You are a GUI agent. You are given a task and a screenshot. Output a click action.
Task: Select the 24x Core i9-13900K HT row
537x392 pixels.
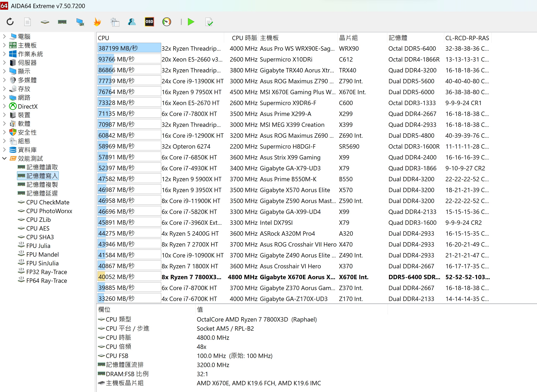click(x=294, y=81)
